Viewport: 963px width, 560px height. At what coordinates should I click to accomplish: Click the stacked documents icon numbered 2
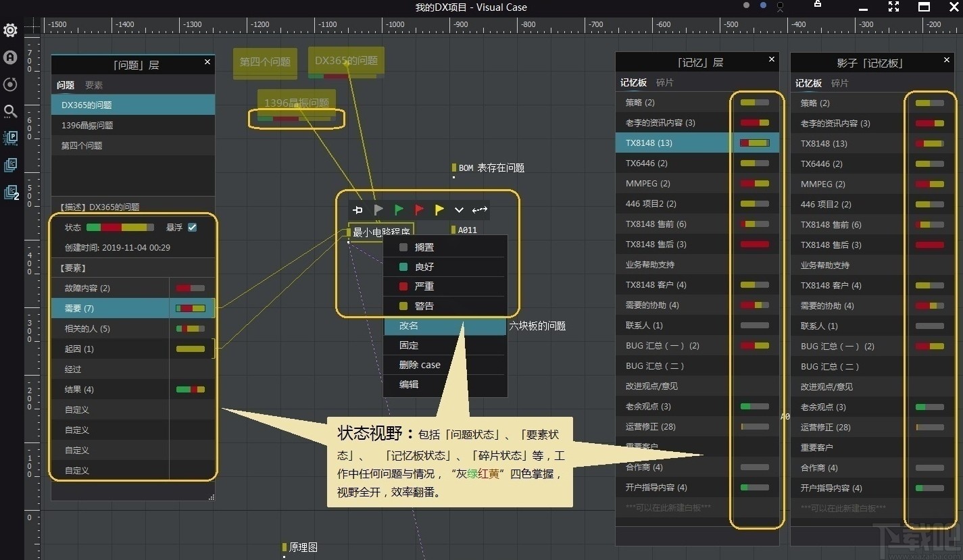[x=11, y=193]
